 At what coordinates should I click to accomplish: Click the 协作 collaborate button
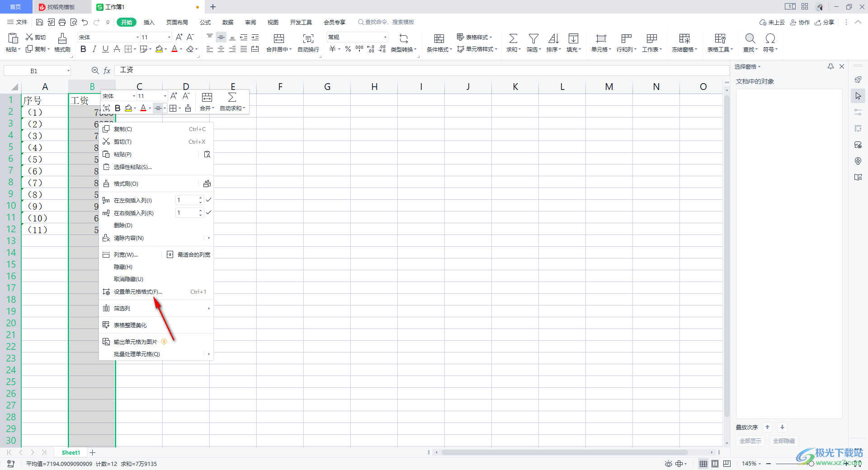pyautogui.click(x=800, y=22)
